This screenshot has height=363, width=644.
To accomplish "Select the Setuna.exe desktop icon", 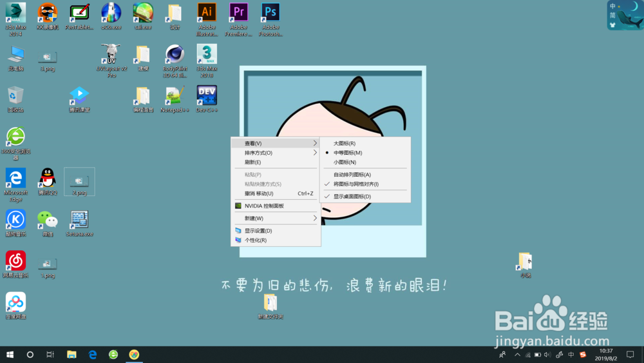I will pyautogui.click(x=79, y=223).
